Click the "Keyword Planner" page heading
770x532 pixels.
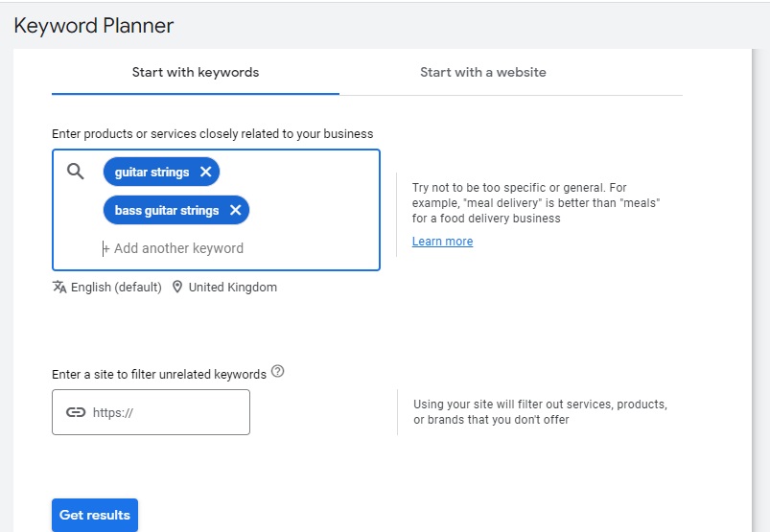pyautogui.click(x=94, y=26)
